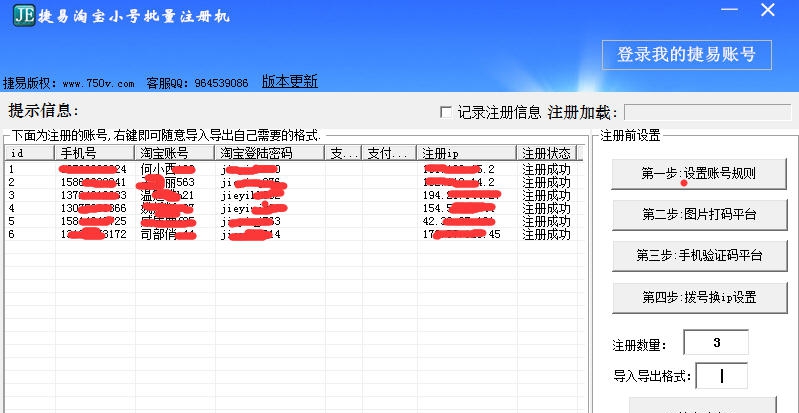Select row with id 5
Viewport: 799px width, 413px height.
tap(293, 222)
